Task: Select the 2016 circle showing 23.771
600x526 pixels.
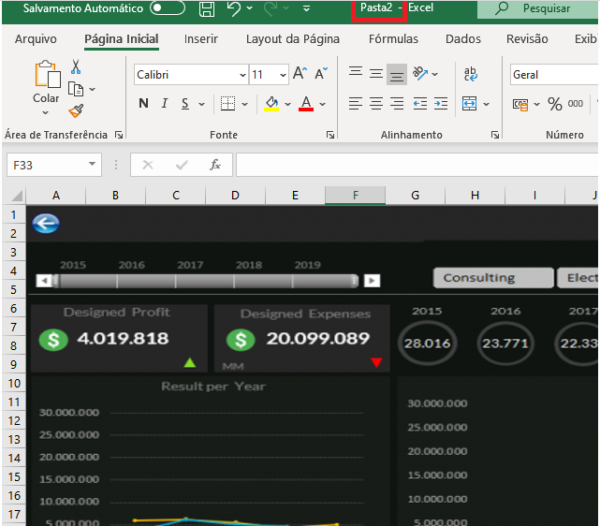Action: 505,343
